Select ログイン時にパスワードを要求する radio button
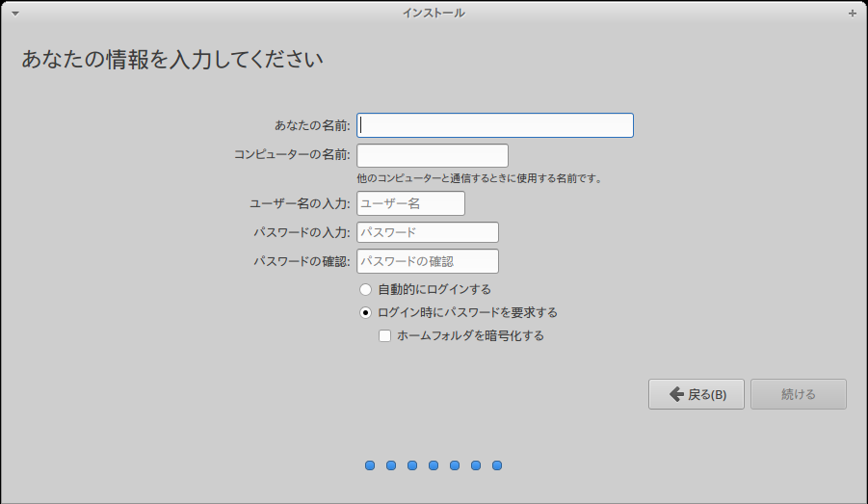This screenshot has width=868, height=504. tap(365, 313)
